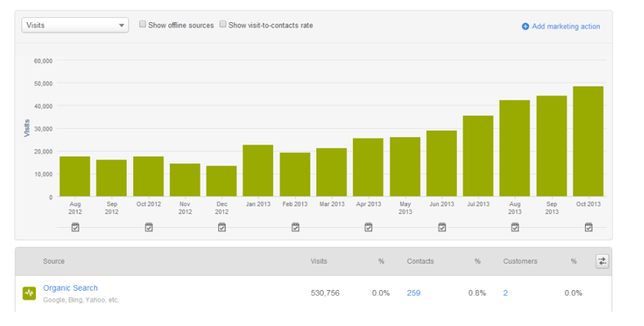Screen dimensions: 644x326
Task: Click the swap columns icon in table header
Action: click(x=602, y=261)
